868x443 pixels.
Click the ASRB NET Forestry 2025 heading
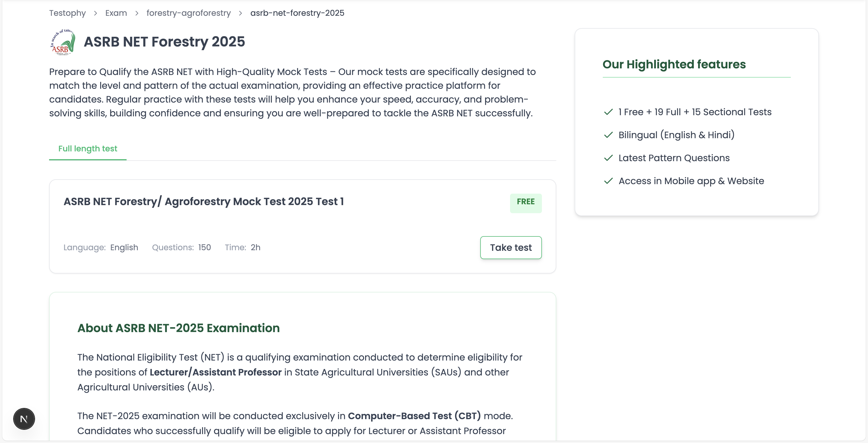pyautogui.click(x=164, y=42)
